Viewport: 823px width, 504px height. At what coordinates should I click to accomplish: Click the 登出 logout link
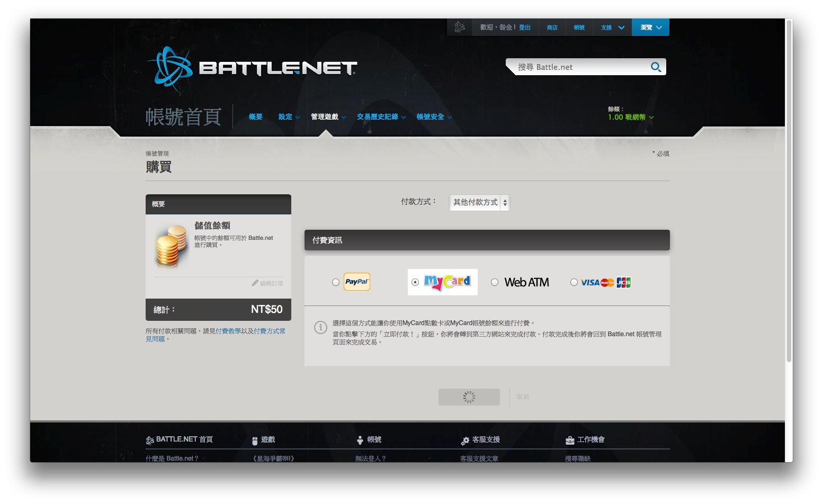[x=525, y=28]
